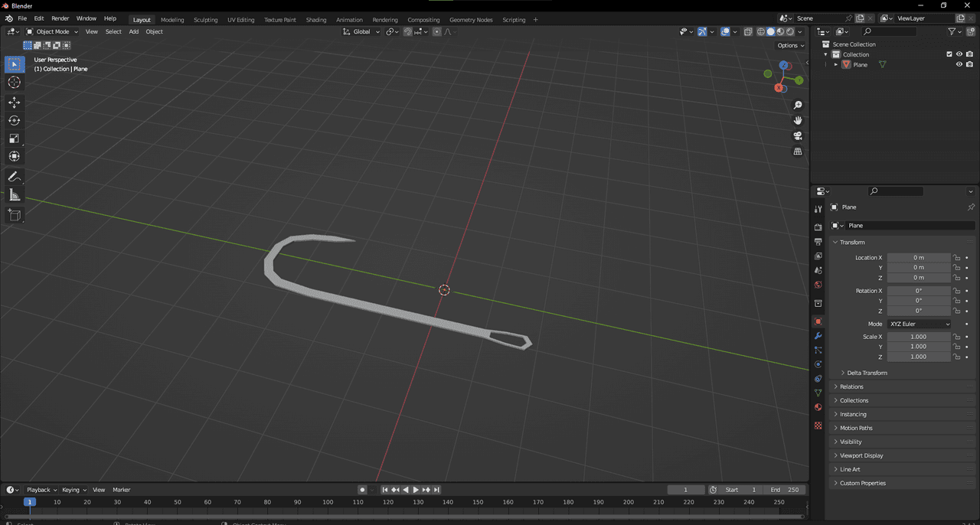This screenshot has width=980, height=525.
Task: Toggle the Location X lock
Action: click(x=956, y=258)
